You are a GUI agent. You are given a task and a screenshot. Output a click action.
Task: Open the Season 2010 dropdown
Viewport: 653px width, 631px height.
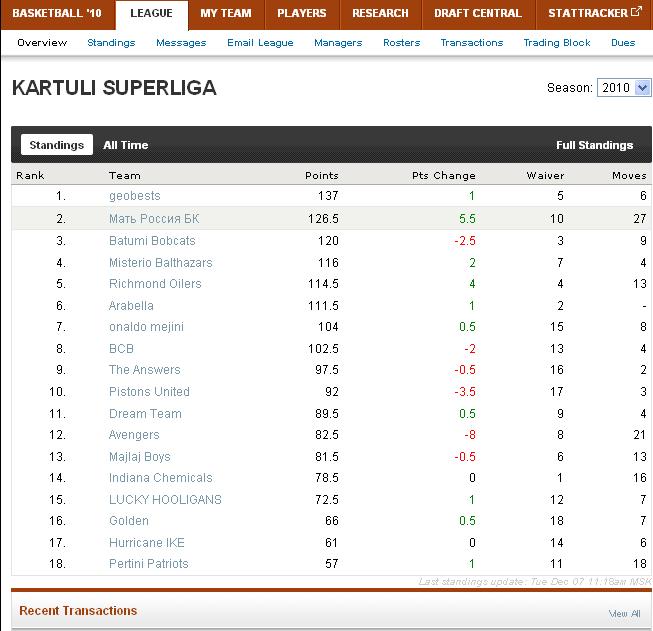pyautogui.click(x=623, y=88)
